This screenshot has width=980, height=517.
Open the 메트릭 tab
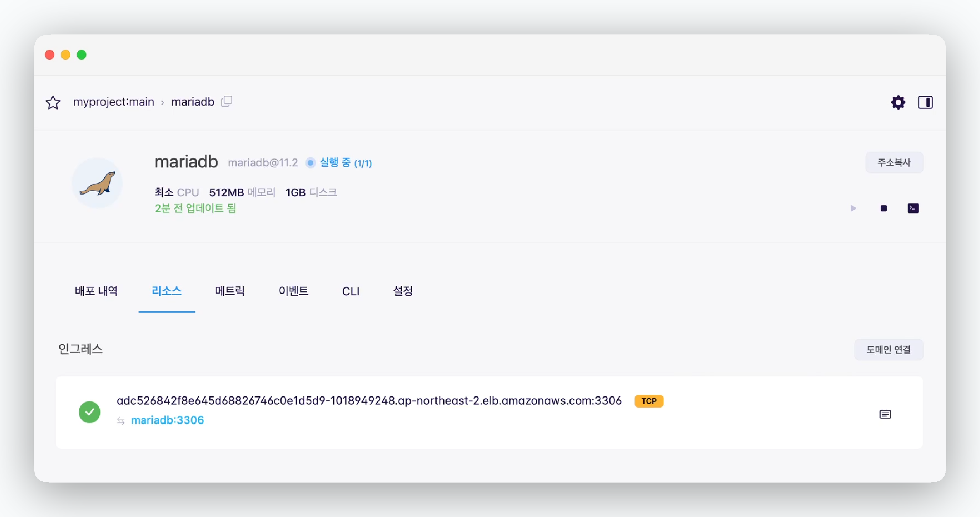click(x=230, y=291)
